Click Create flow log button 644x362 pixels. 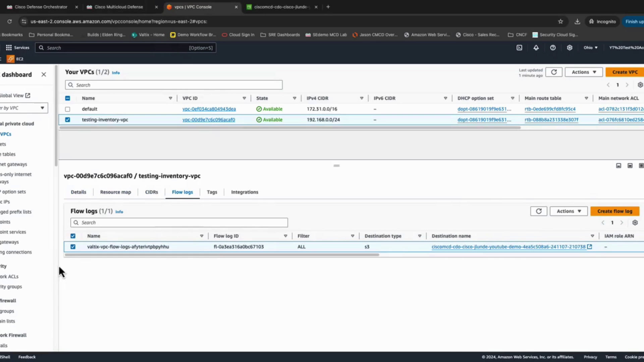614,211
